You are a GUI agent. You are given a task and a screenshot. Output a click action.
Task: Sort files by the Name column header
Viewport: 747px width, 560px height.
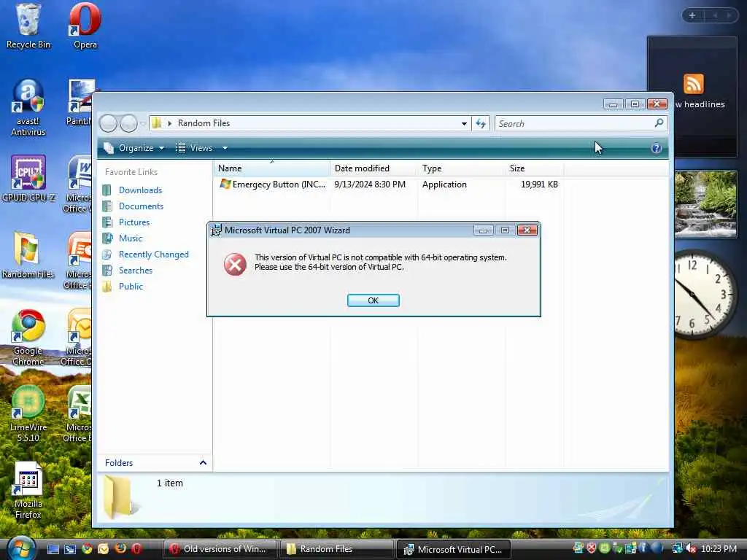click(x=271, y=168)
